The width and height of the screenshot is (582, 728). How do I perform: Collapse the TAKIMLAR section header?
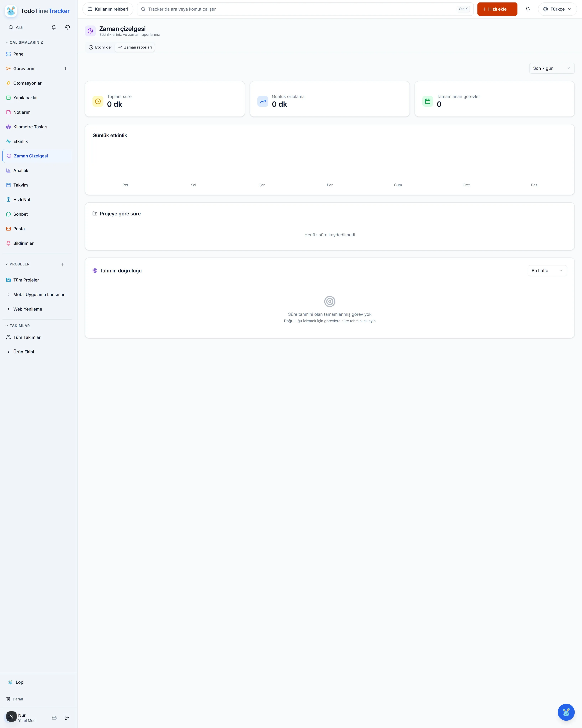click(17, 326)
